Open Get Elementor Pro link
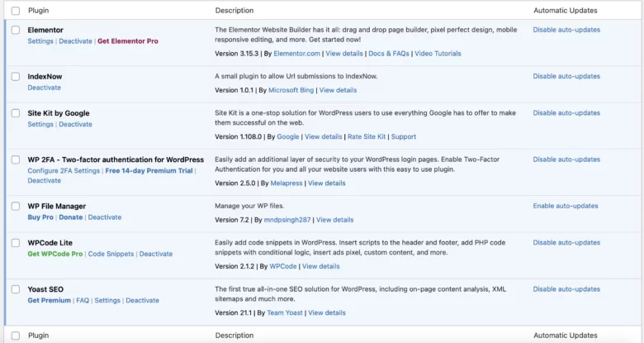This screenshot has width=644, height=343. [127, 41]
